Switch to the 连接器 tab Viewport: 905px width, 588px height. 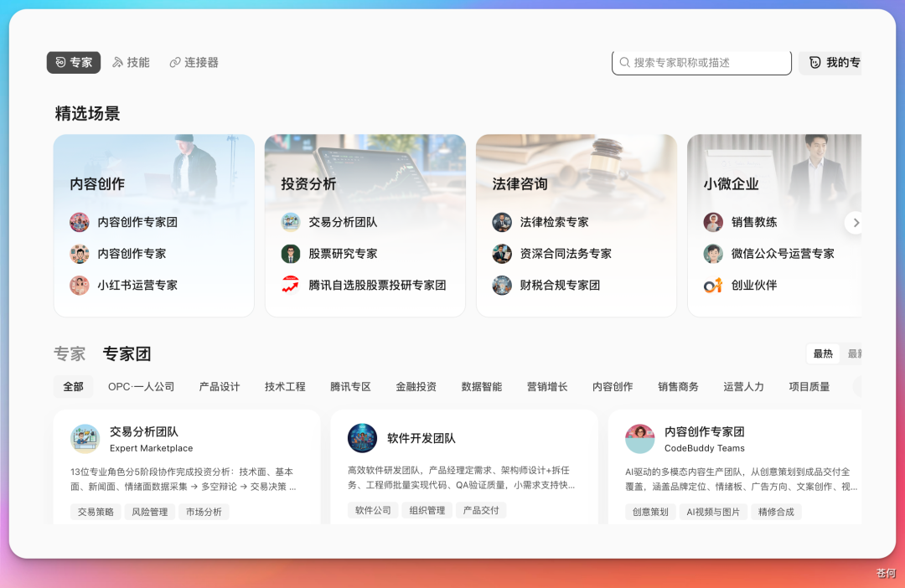(194, 62)
